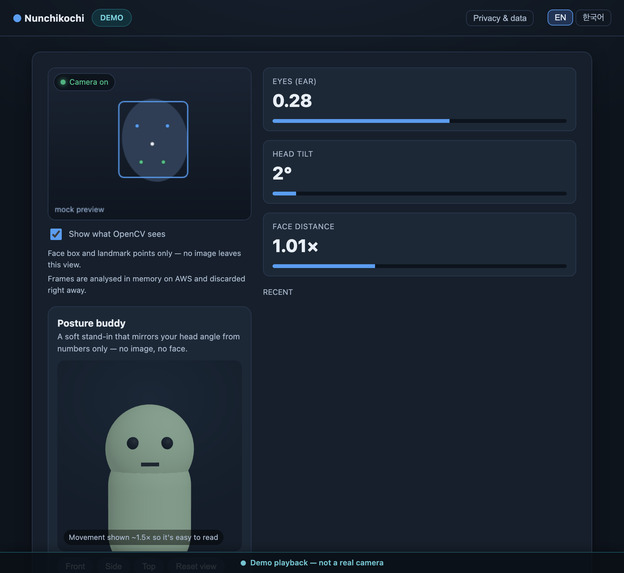Open Privacy & data

click(x=499, y=18)
